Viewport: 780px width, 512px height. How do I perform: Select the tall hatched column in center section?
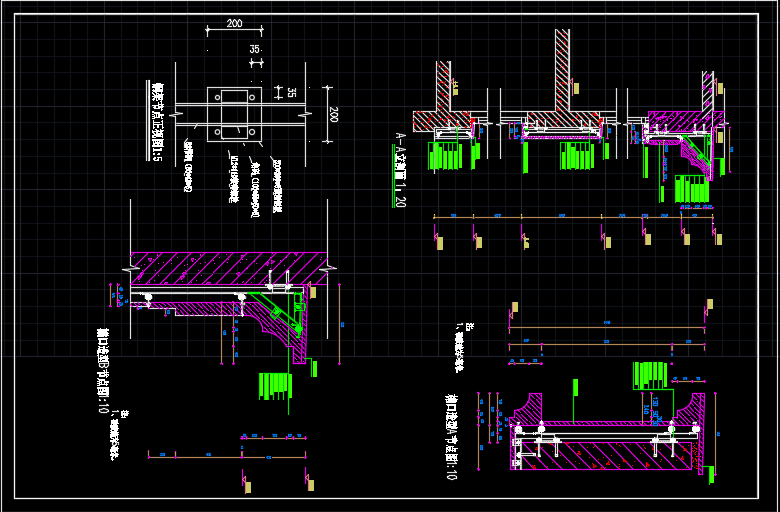coord(562,65)
